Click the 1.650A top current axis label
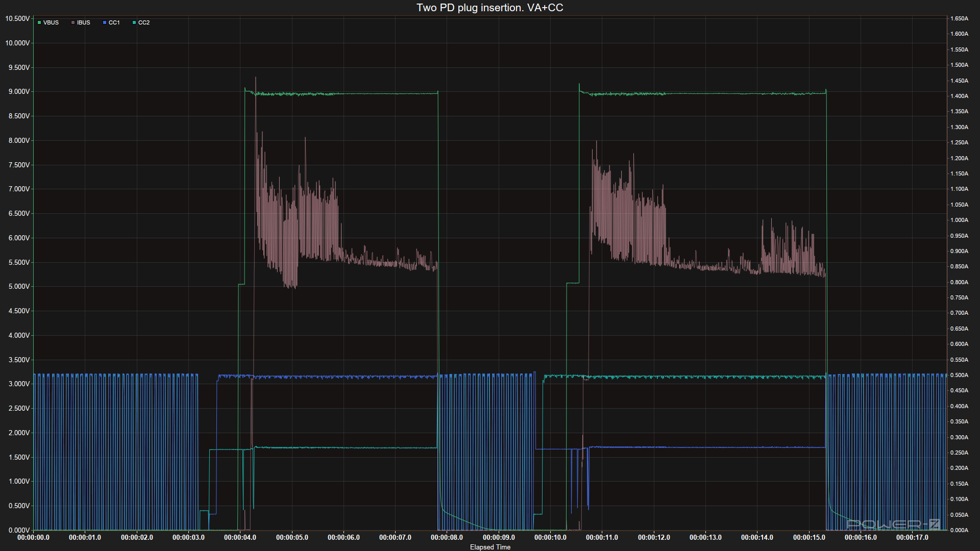This screenshot has height=551, width=980. 959,18
